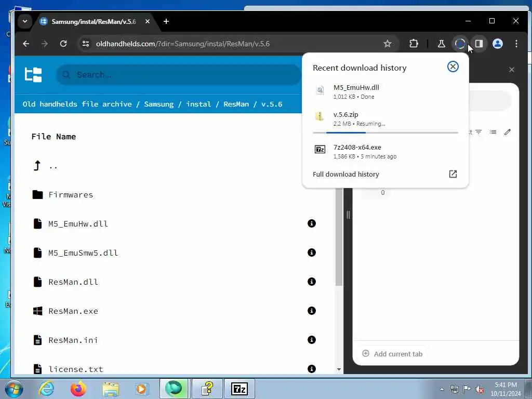Open M5_EmuHw.dll from download history
The image size is (532, 399).
point(385,91)
